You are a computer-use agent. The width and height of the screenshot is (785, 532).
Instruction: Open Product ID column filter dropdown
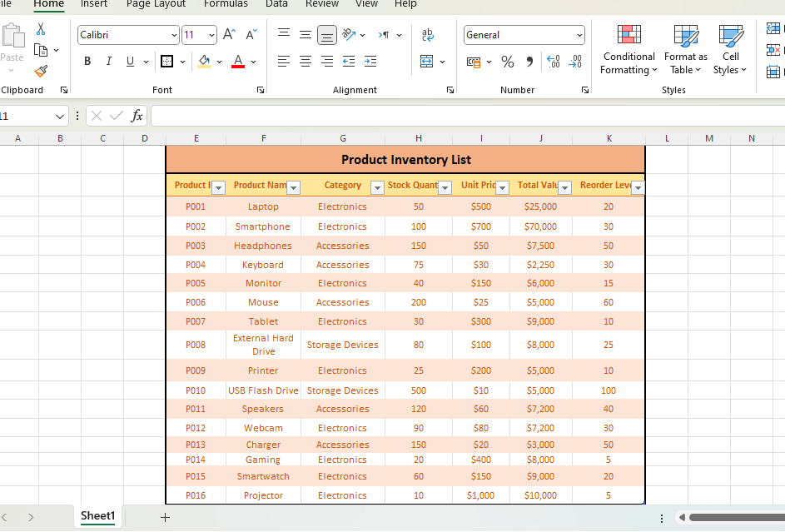[x=218, y=187]
